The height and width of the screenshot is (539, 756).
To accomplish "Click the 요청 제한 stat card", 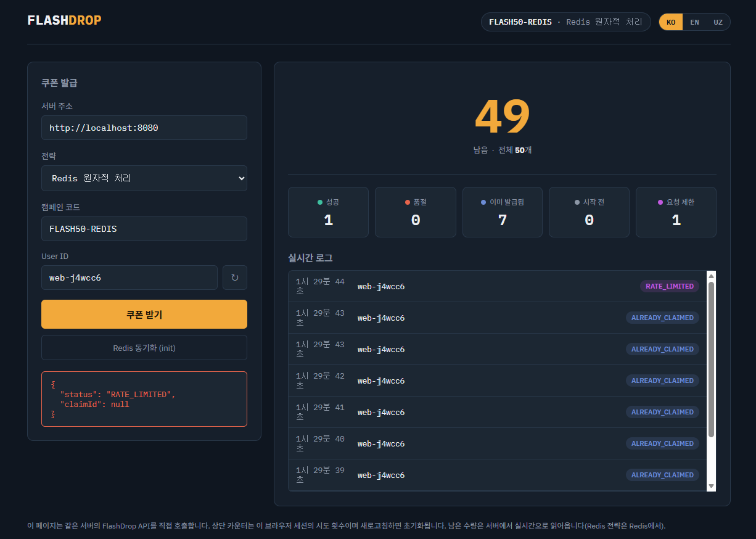I will (676, 212).
